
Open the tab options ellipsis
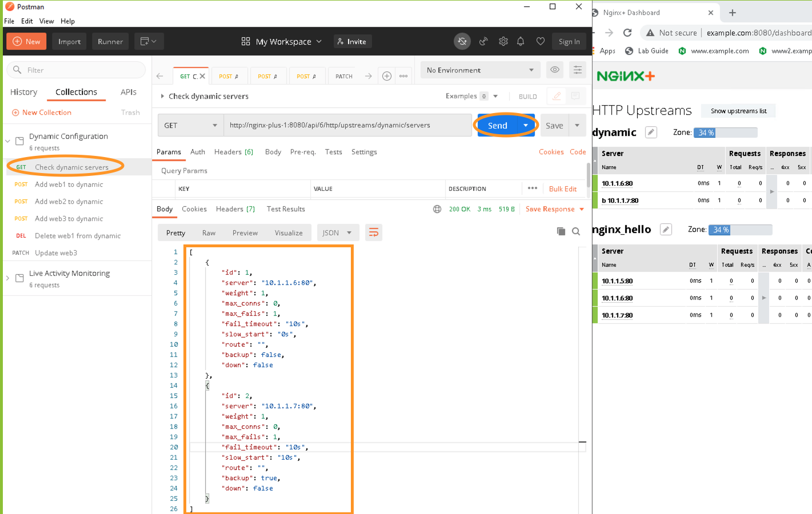pos(403,76)
